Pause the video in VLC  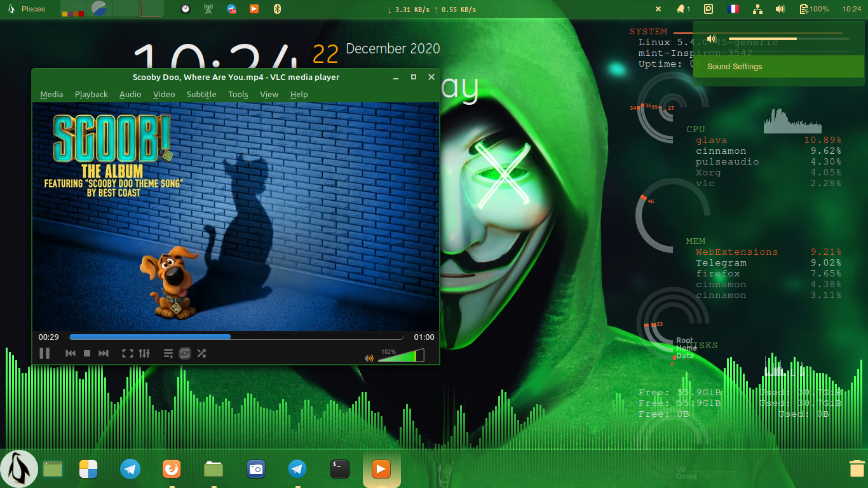pos(44,353)
